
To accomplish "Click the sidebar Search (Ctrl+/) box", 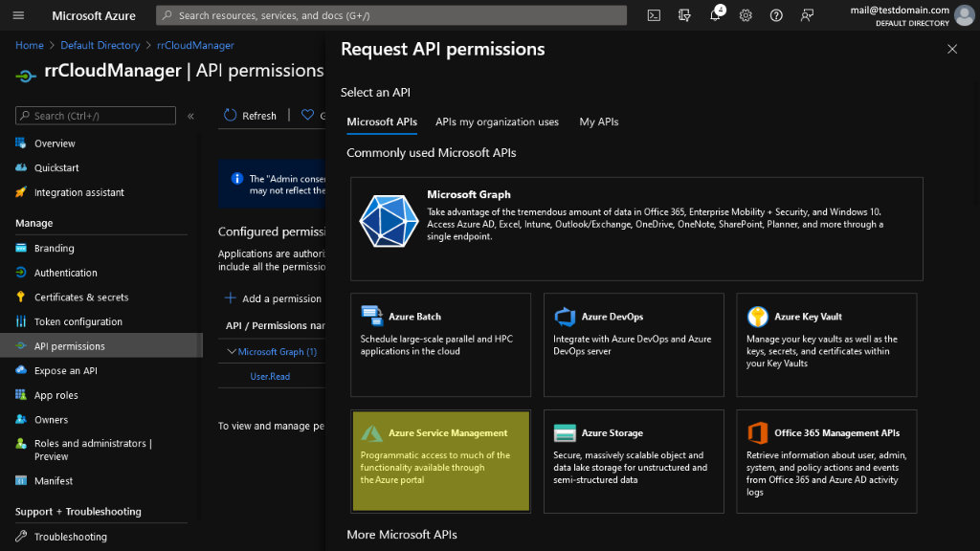I will click(x=96, y=116).
